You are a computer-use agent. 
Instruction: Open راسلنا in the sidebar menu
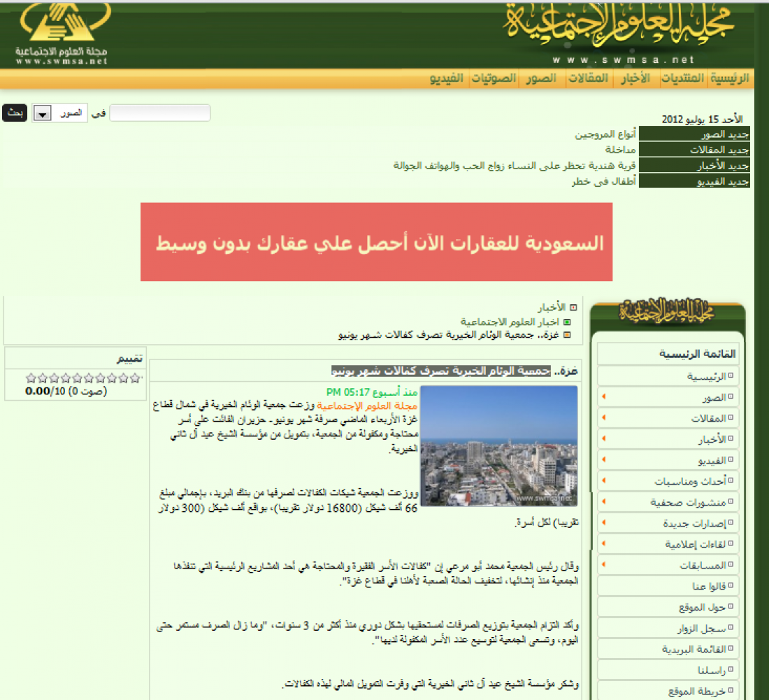point(668,670)
